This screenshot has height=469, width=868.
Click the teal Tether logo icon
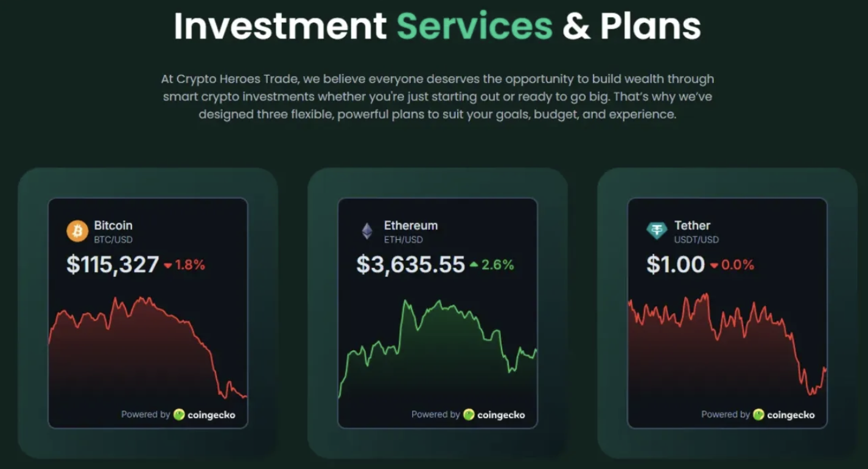click(x=657, y=231)
